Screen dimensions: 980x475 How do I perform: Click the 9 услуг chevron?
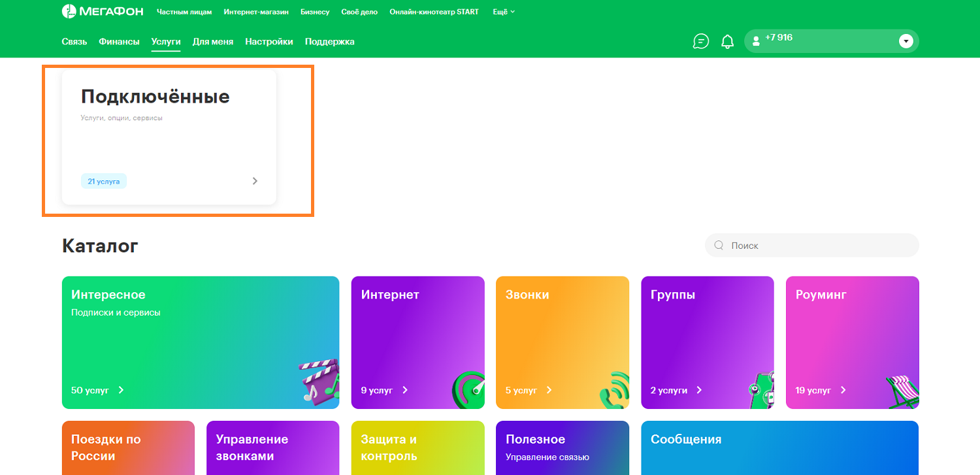pyautogui.click(x=405, y=390)
